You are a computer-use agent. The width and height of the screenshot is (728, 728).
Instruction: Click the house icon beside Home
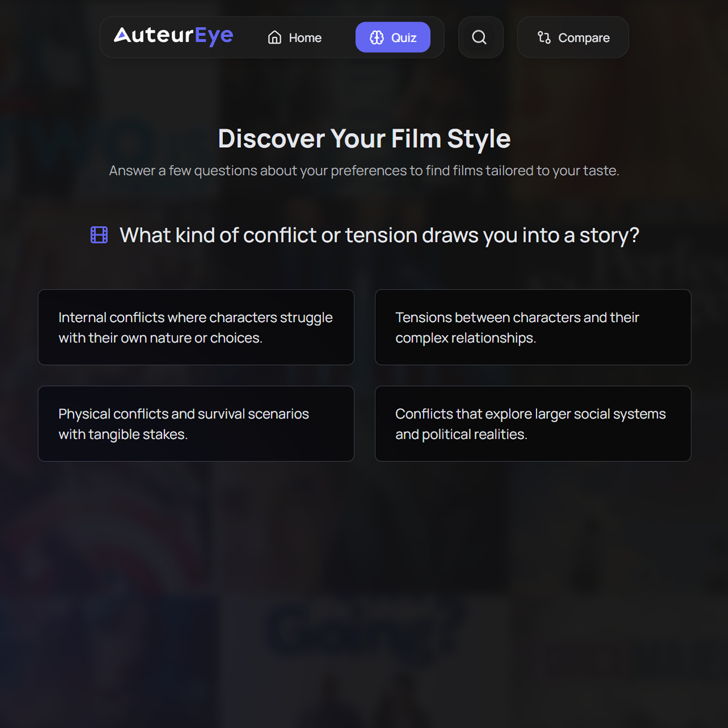point(274,37)
